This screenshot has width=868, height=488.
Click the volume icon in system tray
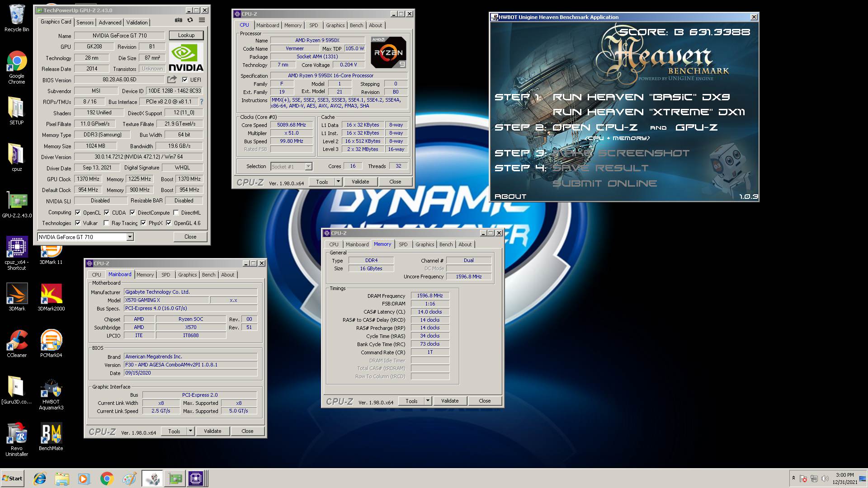[825, 479]
